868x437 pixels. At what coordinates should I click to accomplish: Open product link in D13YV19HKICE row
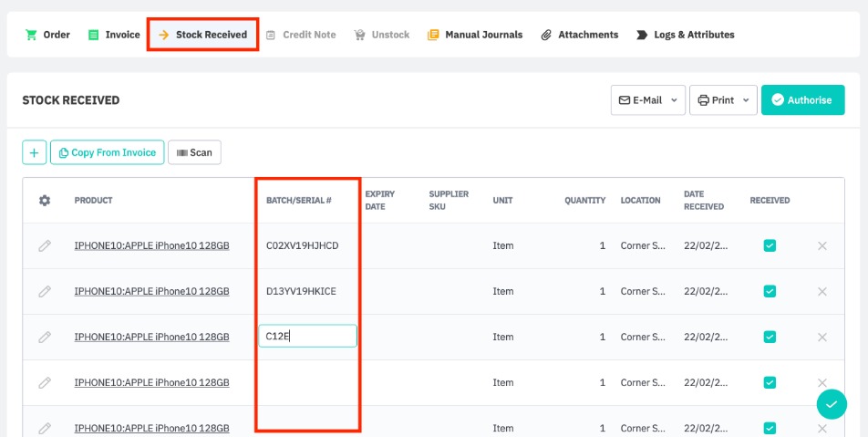(x=151, y=291)
